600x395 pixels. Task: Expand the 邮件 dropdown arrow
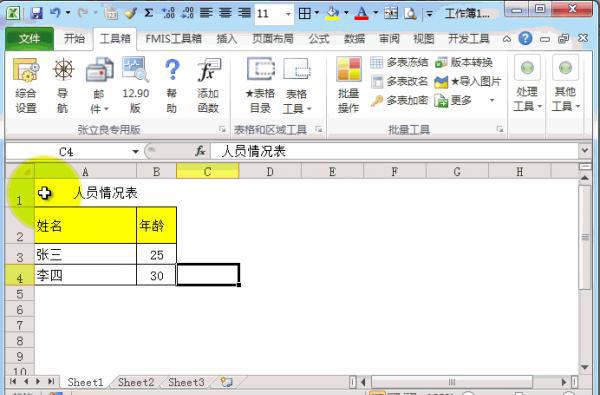coord(106,109)
